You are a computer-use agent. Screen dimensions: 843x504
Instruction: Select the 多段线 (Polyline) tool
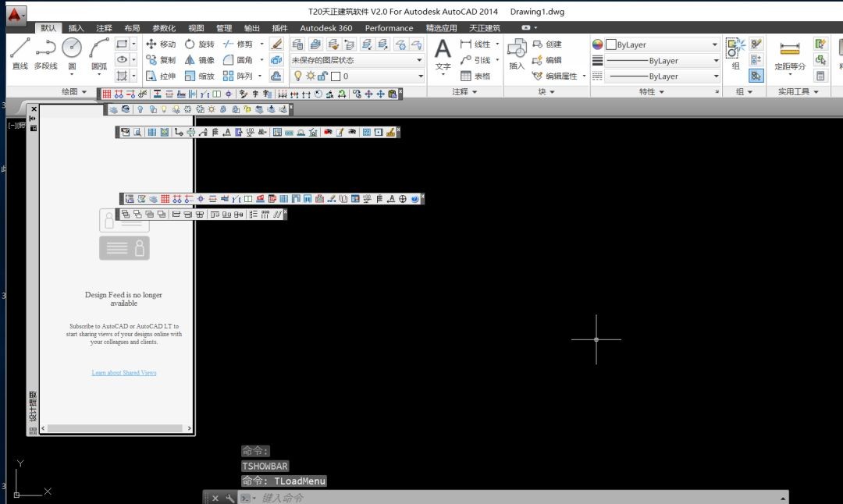coord(46,54)
